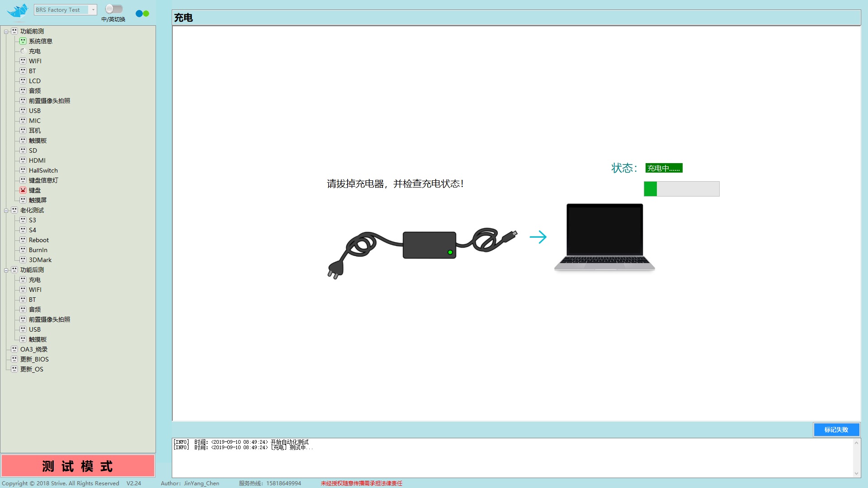868x488 pixels.
Task: Select the HDMI test item
Action: (37, 160)
